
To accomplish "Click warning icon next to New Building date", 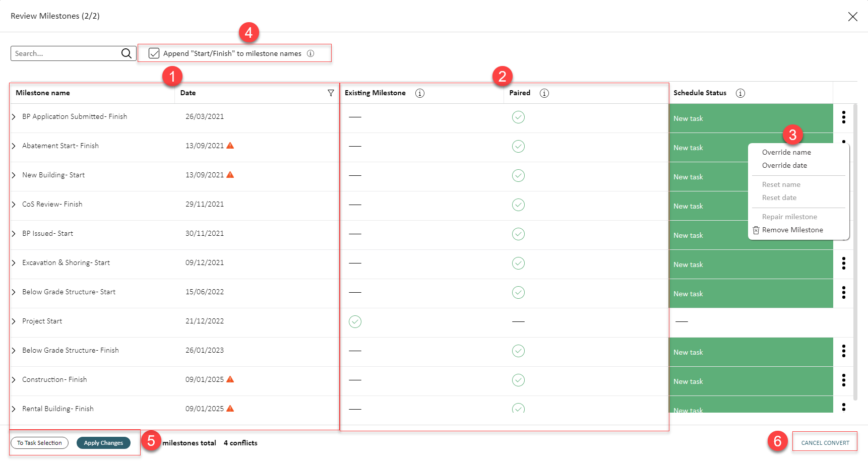I will [230, 175].
